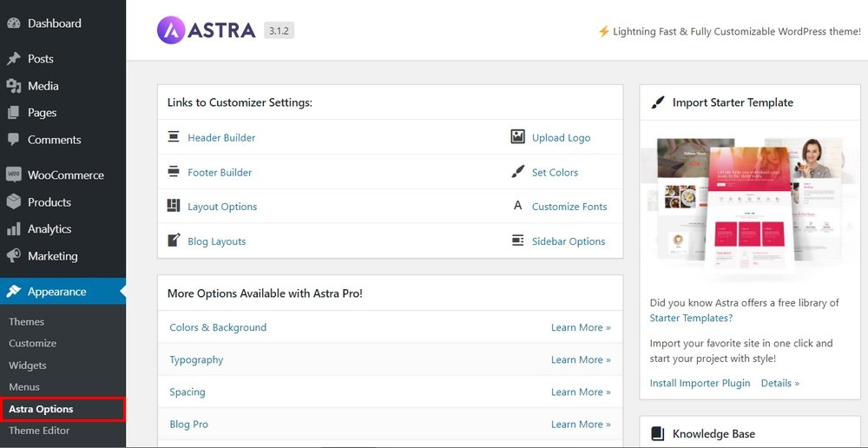Open Theme Editor from the sidebar
868x448 pixels.
(39, 431)
